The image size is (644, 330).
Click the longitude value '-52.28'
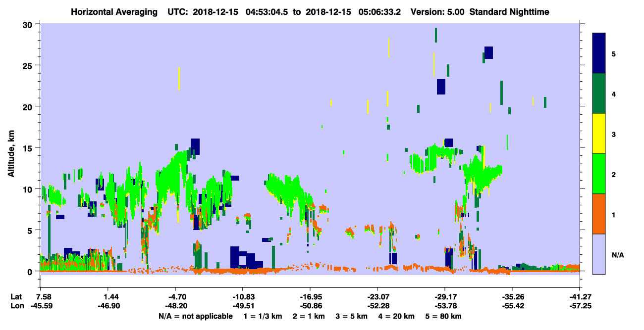377,306
